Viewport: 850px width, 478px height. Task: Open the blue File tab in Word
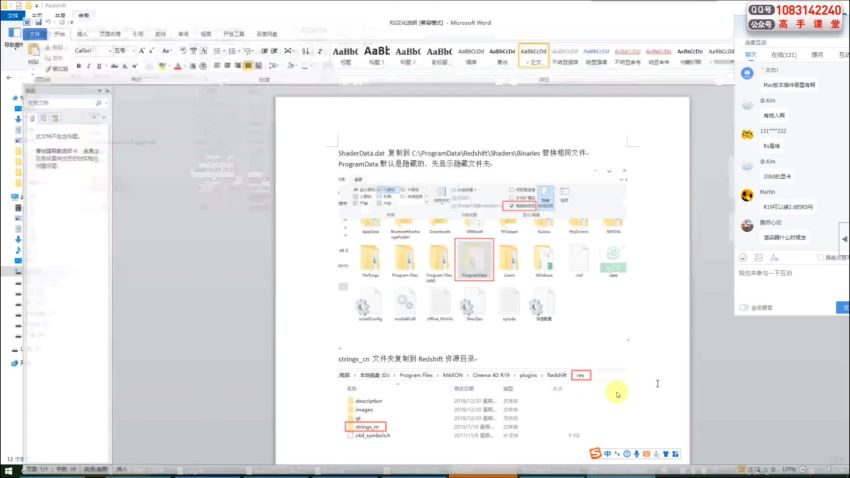(35, 34)
